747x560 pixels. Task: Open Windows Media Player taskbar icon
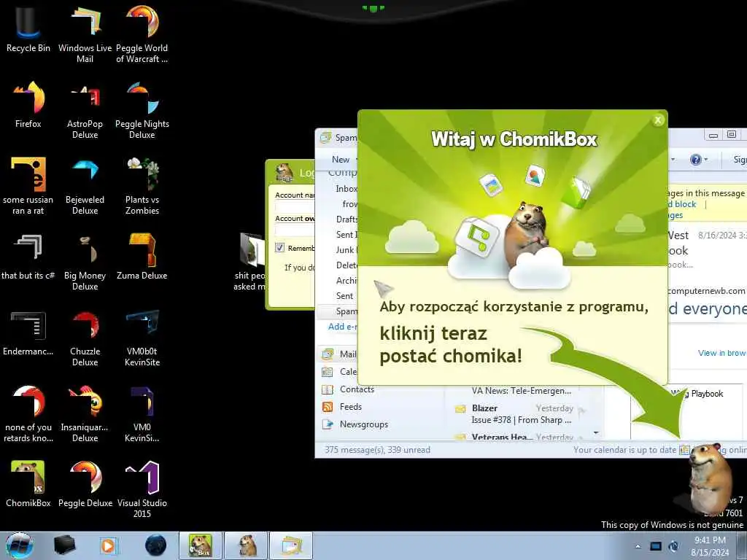coord(108,545)
